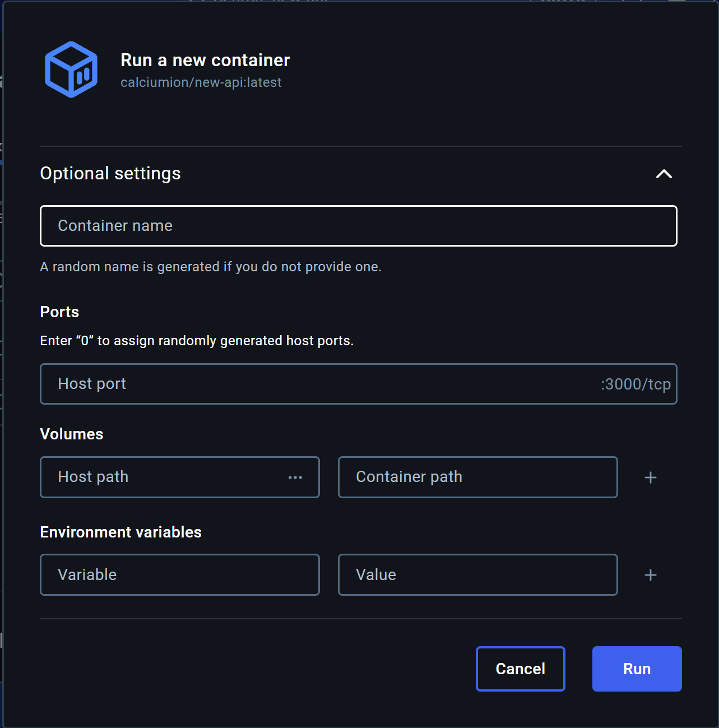
Task: Add another environment variable with the plus icon
Action: point(650,574)
